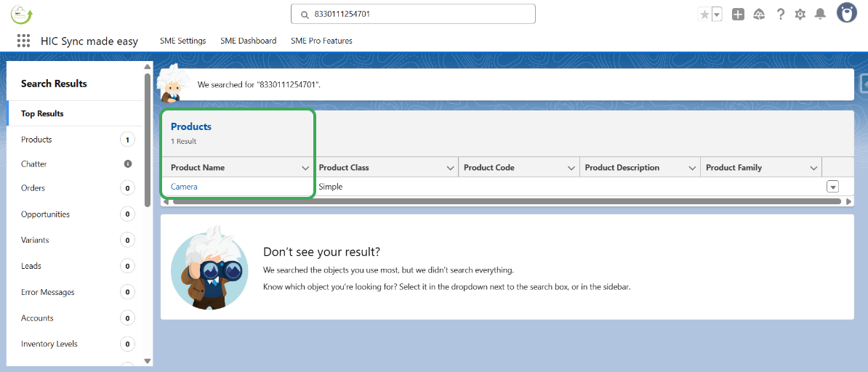Click sidebar scrollbar up arrow
868x372 pixels.
tap(148, 67)
